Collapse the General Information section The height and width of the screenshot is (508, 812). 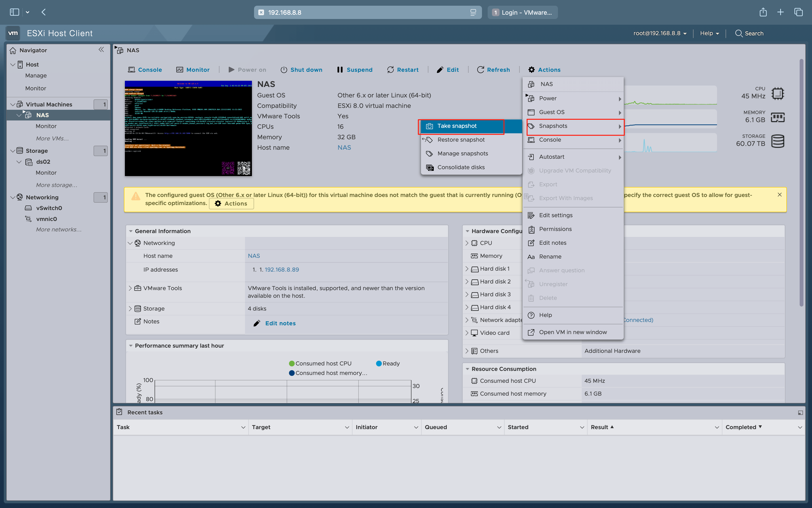click(131, 231)
